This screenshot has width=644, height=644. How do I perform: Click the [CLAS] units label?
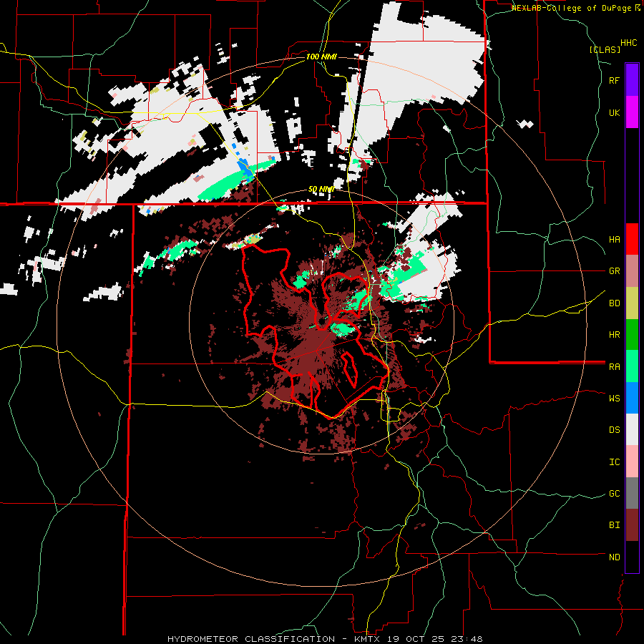pyautogui.click(x=605, y=50)
